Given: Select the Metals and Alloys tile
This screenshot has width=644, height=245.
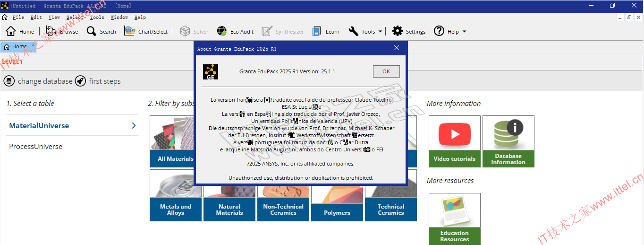Looking at the screenshot, I should click(x=176, y=195).
